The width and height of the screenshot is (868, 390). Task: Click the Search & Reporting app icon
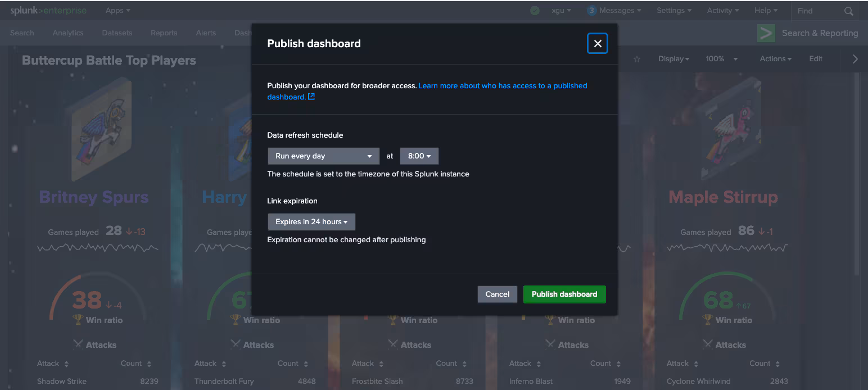[766, 33]
